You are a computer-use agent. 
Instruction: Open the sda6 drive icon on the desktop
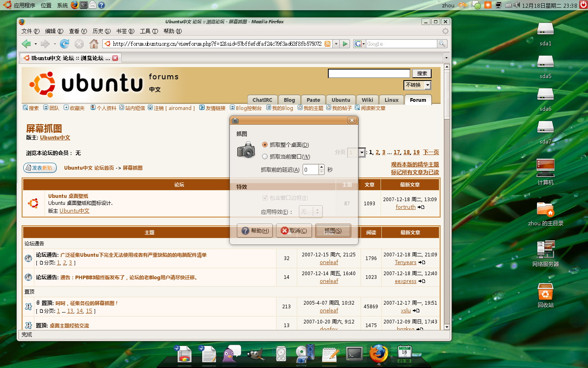546,95
